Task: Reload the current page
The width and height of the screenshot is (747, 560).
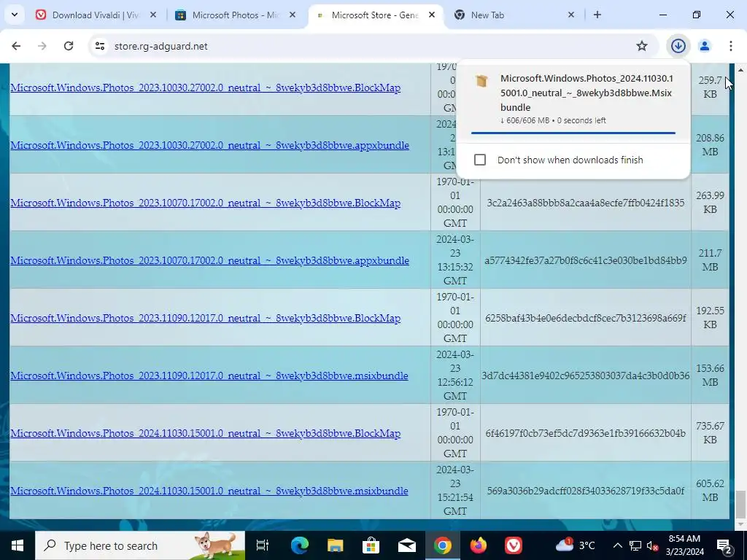Action: coord(69,46)
